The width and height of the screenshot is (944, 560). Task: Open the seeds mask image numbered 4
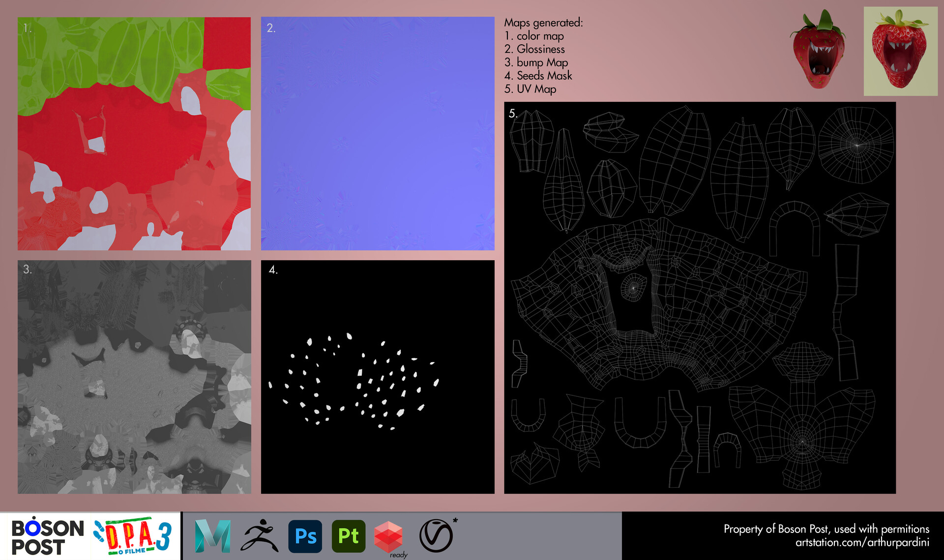click(378, 377)
